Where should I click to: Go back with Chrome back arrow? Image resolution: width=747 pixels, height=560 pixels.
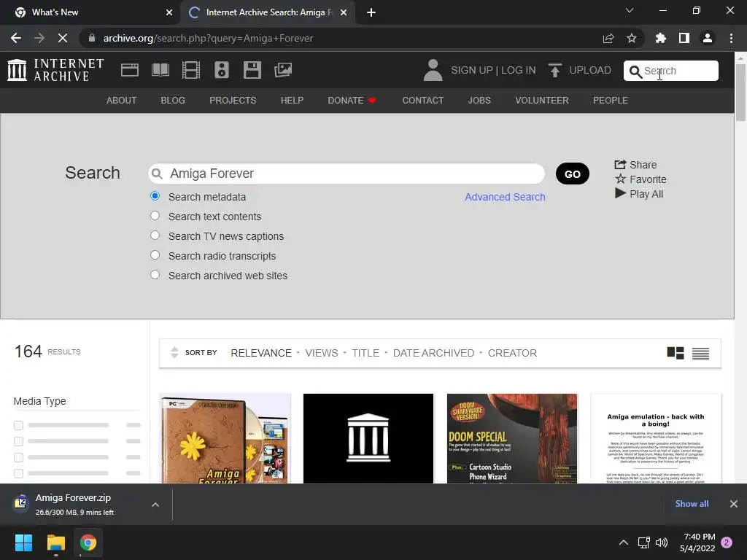tap(16, 38)
